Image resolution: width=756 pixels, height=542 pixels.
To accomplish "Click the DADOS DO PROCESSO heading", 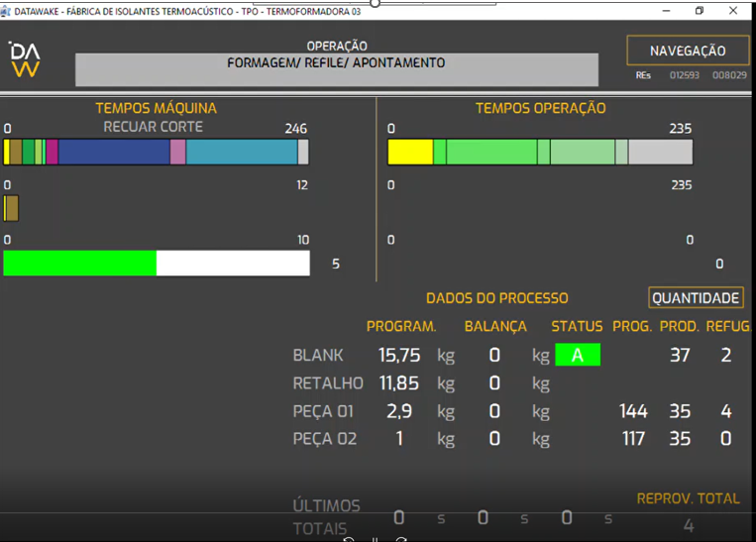I will pos(497,298).
